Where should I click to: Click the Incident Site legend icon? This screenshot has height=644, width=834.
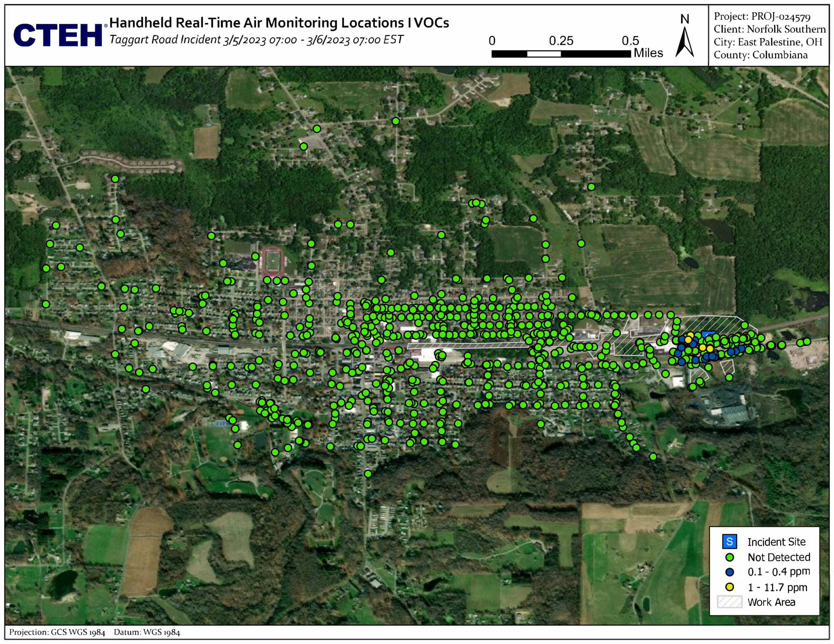[x=729, y=542]
